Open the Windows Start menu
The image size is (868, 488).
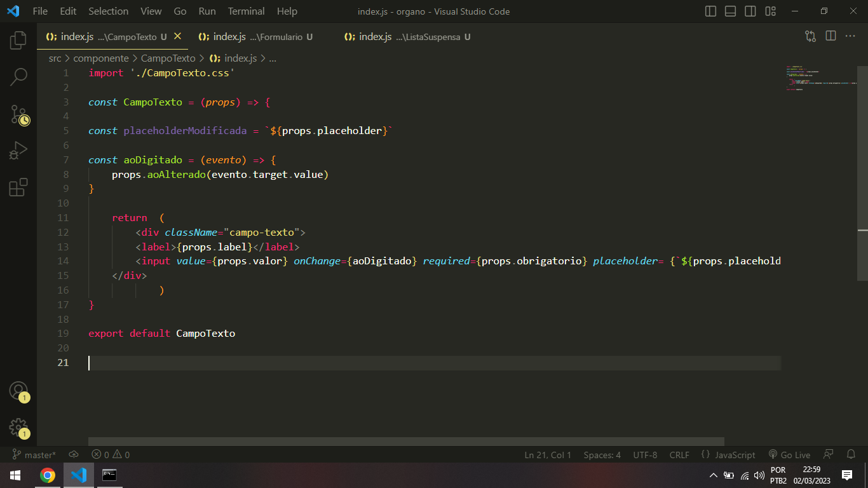[15, 475]
